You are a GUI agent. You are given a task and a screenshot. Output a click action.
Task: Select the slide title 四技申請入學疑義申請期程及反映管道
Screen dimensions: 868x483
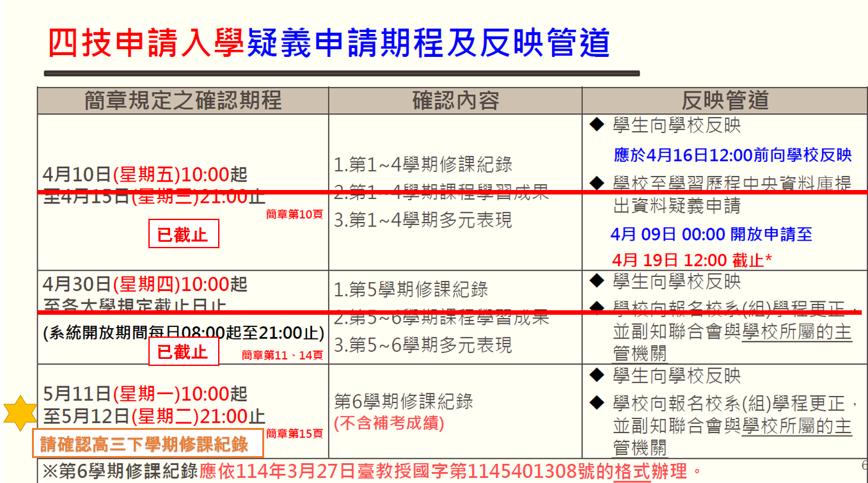pyautogui.click(x=329, y=43)
